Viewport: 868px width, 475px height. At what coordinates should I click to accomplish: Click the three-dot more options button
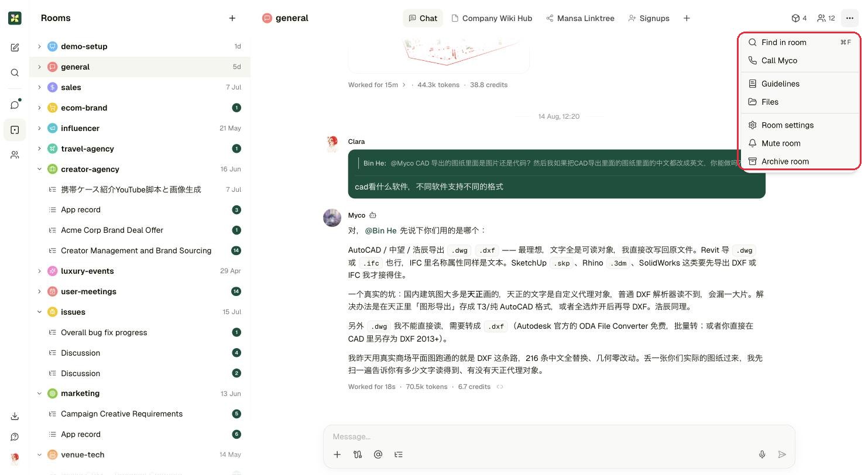pyautogui.click(x=849, y=18)
